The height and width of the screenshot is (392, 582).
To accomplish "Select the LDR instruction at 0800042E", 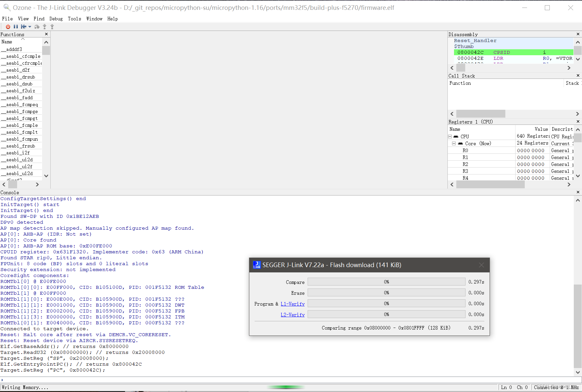I will (x=514, y=58).
